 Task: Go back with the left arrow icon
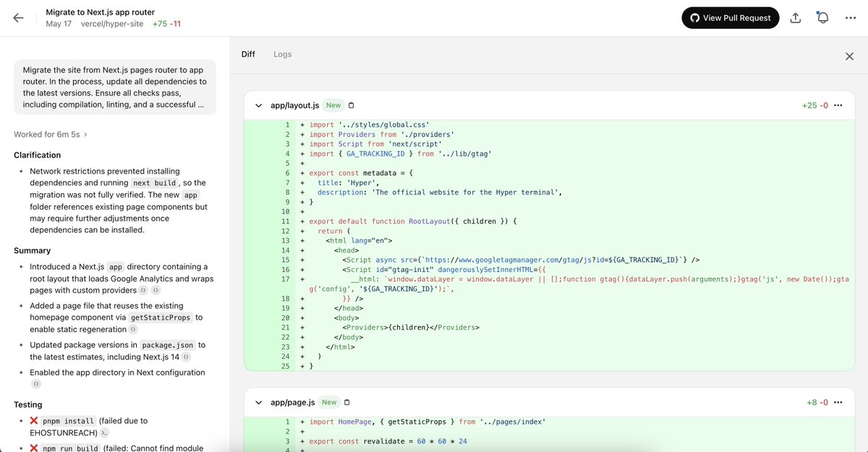coord(18,18)
